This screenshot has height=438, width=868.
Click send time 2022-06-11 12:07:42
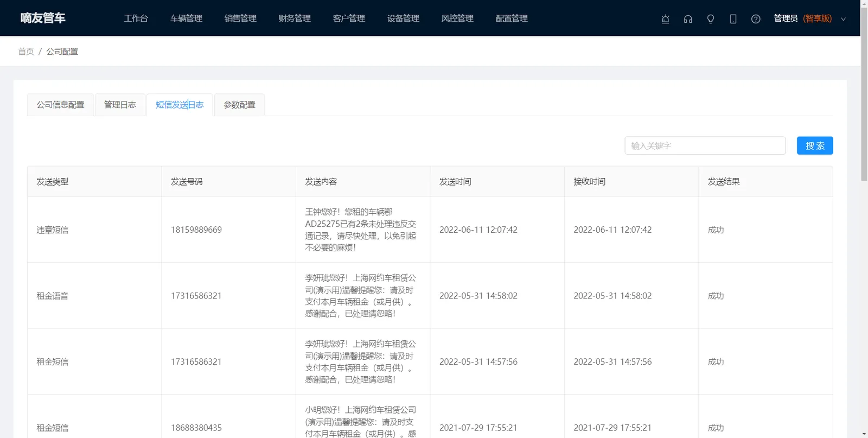point(478,230)
